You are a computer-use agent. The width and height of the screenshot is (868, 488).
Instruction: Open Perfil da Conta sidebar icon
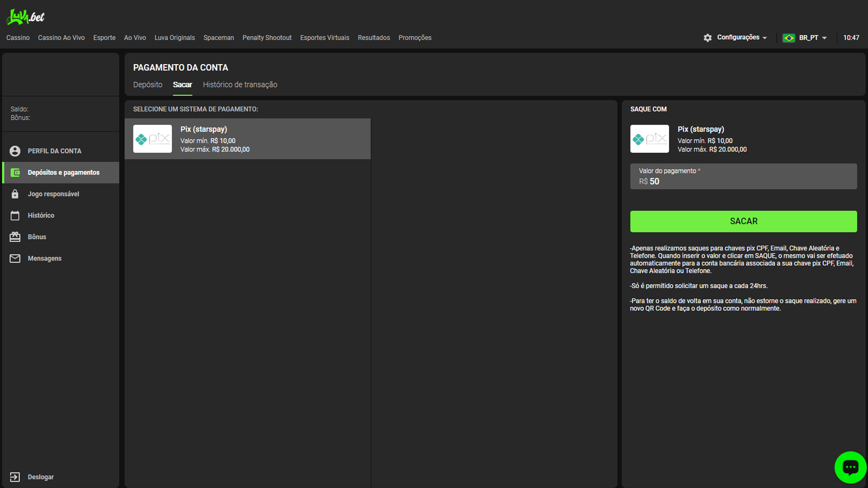(16, 150)
